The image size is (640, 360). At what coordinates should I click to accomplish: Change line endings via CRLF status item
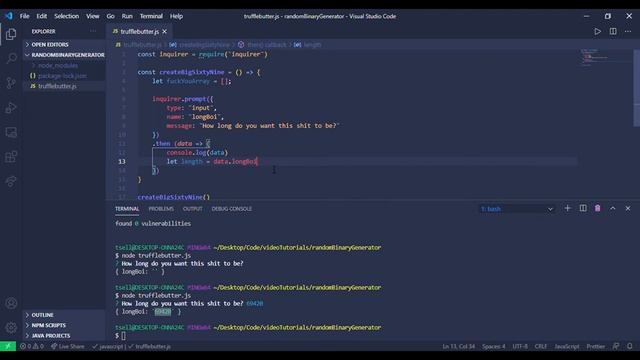(x=541, y=347)
